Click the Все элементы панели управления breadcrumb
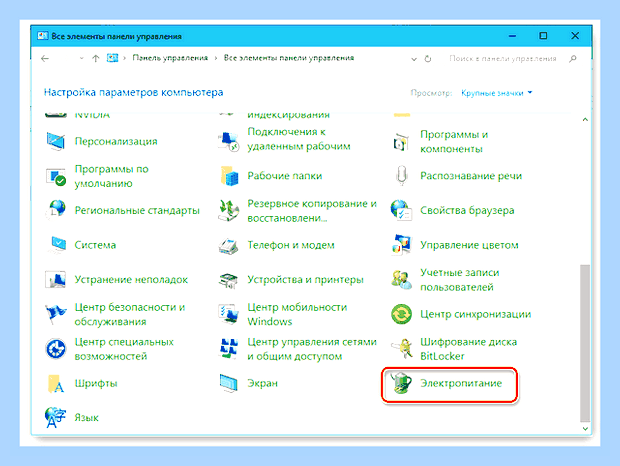Screen dimensions: 620x466 click(x=289, y=58)
